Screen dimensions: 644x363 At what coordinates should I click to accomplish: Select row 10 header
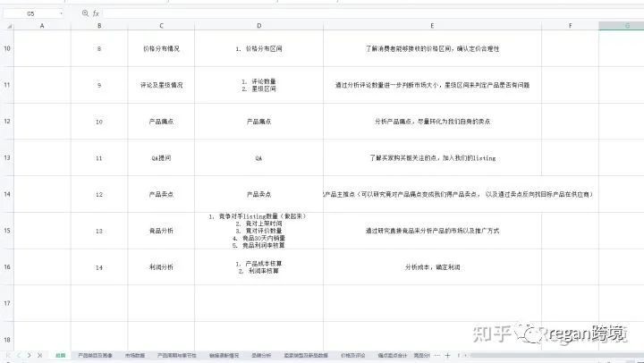click(7, 48)
